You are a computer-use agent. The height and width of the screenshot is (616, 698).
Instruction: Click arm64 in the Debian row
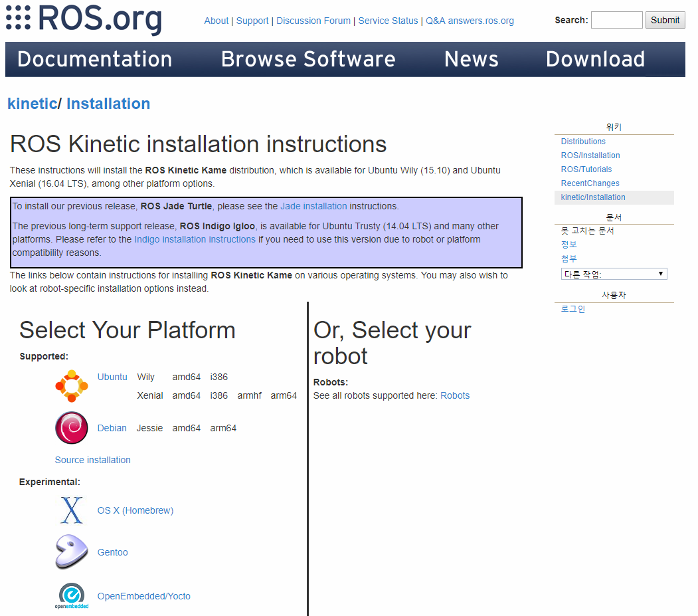pyautogui.click(x=223, y=428)
